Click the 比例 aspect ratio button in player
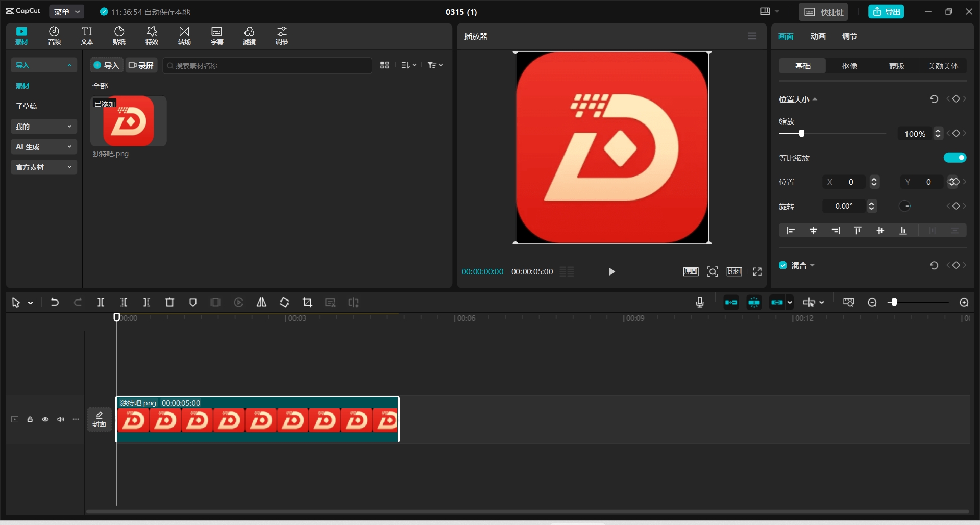980x525 pixels. pos(734,272)
